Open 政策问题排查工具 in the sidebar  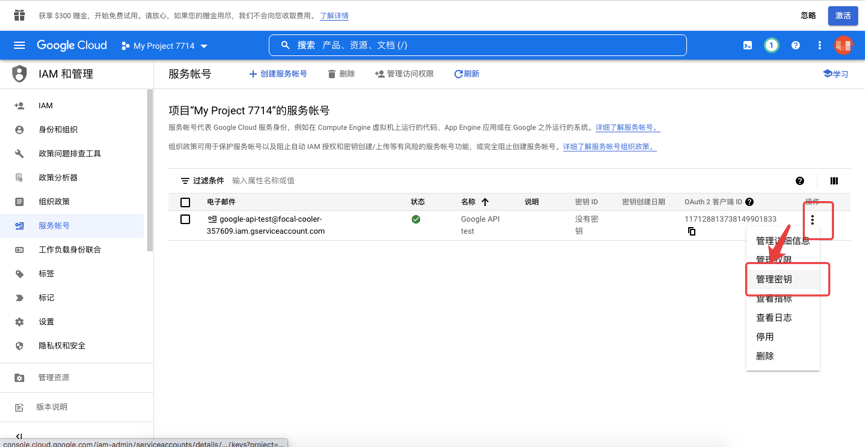pos(72,153)
